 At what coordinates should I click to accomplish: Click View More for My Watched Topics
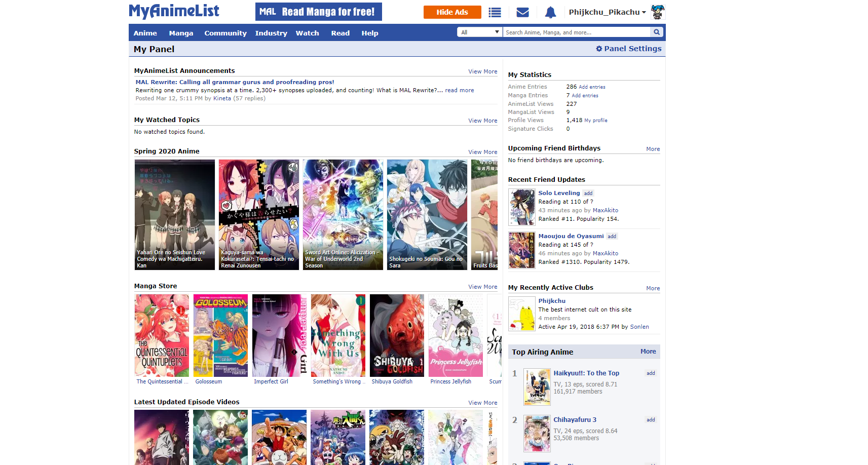(x=483, y=121)
